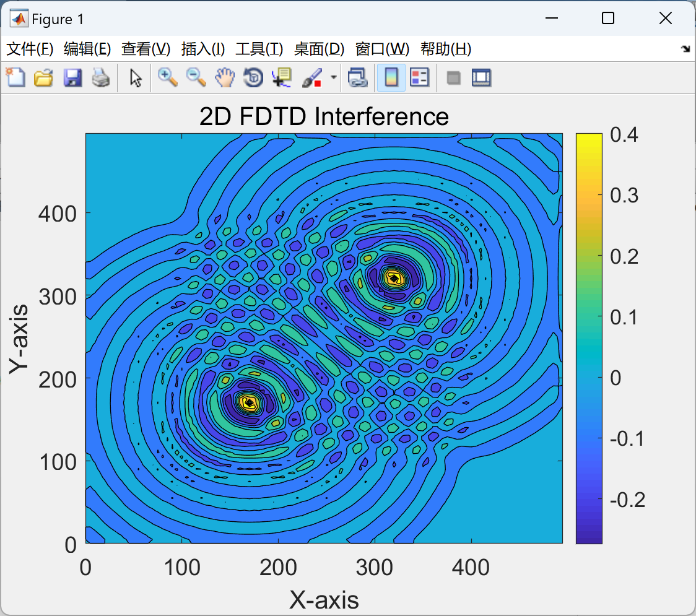Screen dimensions: 696x616
Task: Select the Brush data tool
Action: click(312, 77)
